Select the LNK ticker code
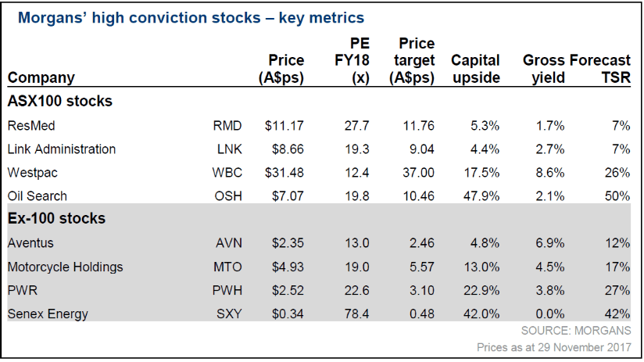 227,149
